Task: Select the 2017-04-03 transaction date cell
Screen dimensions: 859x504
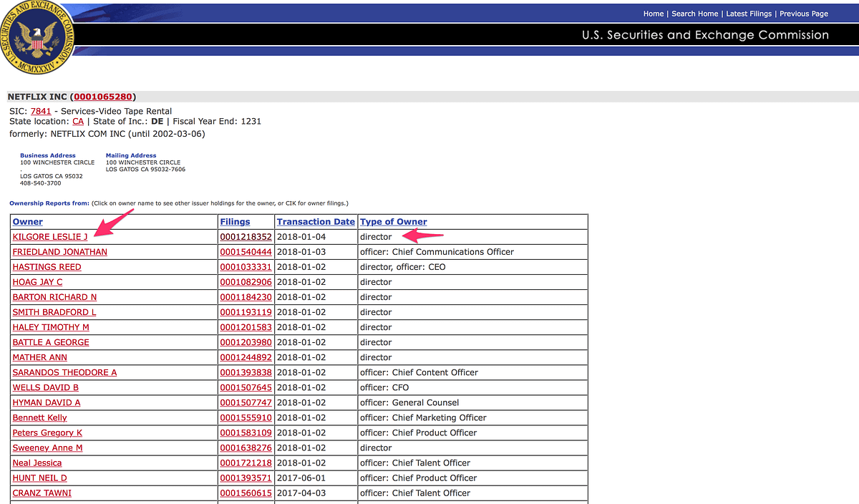Action: 316,493
